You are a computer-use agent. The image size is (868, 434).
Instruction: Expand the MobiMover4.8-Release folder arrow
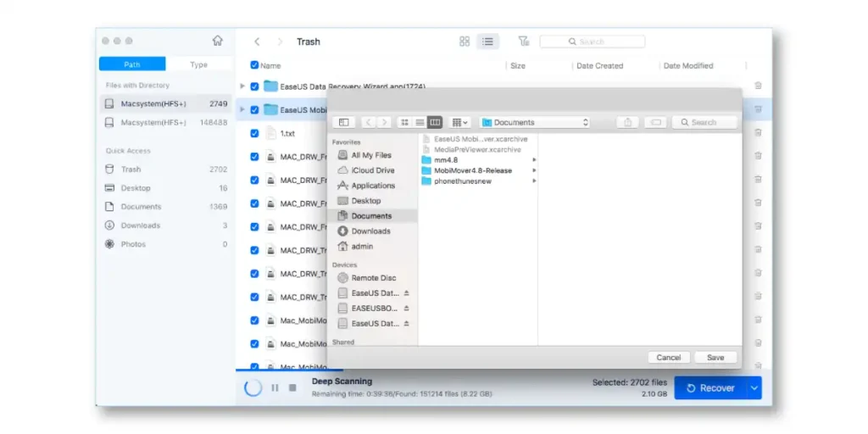coord(534,170)
